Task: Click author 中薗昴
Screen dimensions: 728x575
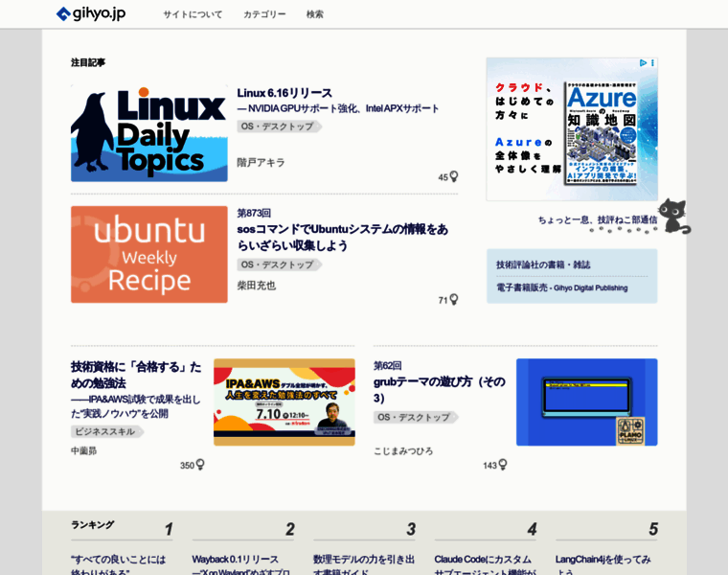Action: (84, 450)
